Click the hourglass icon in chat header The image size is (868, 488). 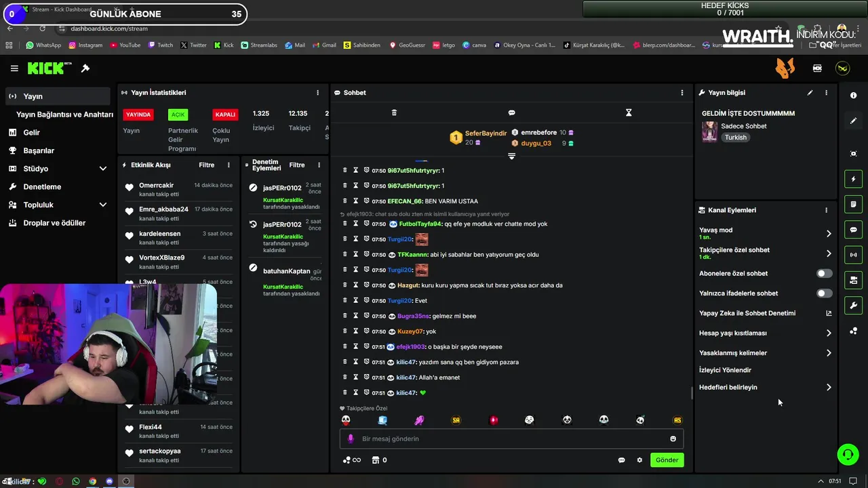629,113
